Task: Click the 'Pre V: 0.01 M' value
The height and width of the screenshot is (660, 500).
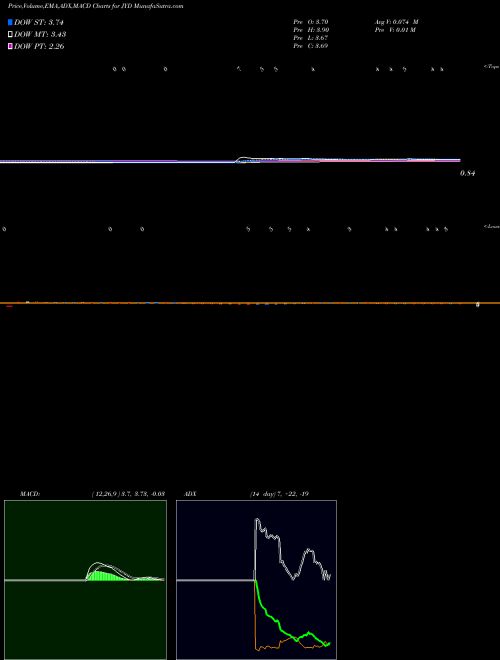Action: click(x=396, y=30)
